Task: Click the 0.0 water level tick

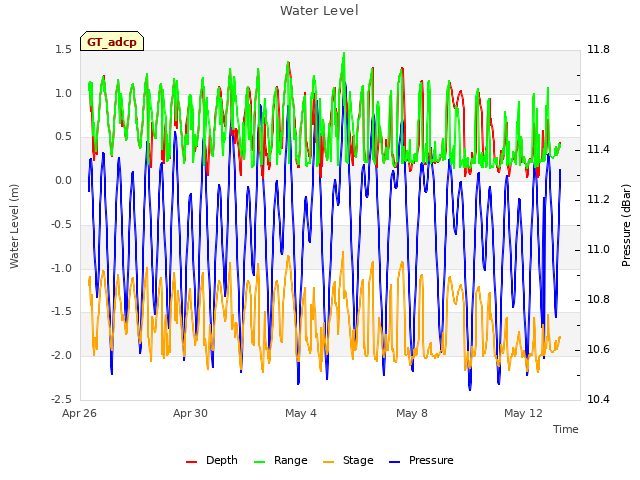Action: (x=63, y=180)
